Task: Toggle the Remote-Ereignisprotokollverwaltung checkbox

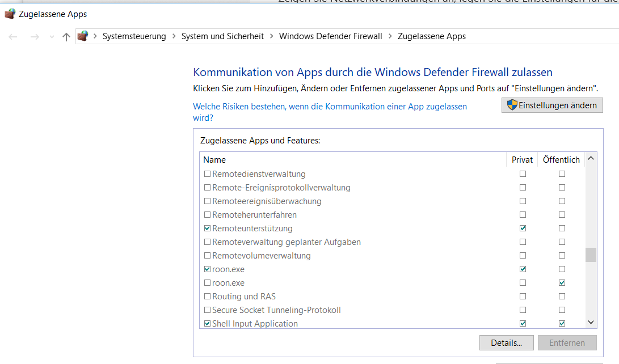Action: 207,187
